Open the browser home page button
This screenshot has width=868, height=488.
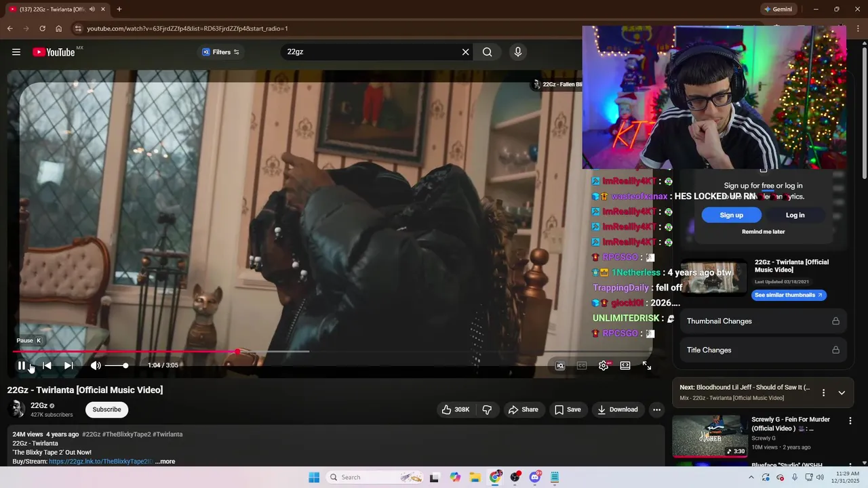click(x=58, y=28)
